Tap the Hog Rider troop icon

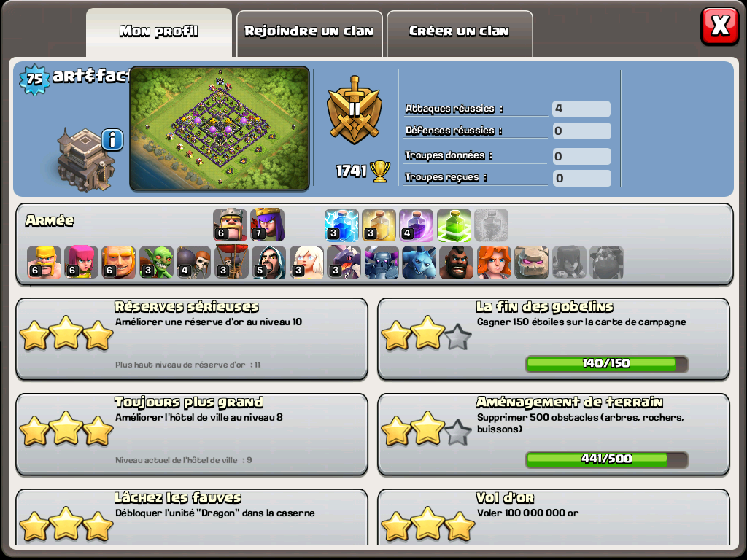(x=457, y=262)
